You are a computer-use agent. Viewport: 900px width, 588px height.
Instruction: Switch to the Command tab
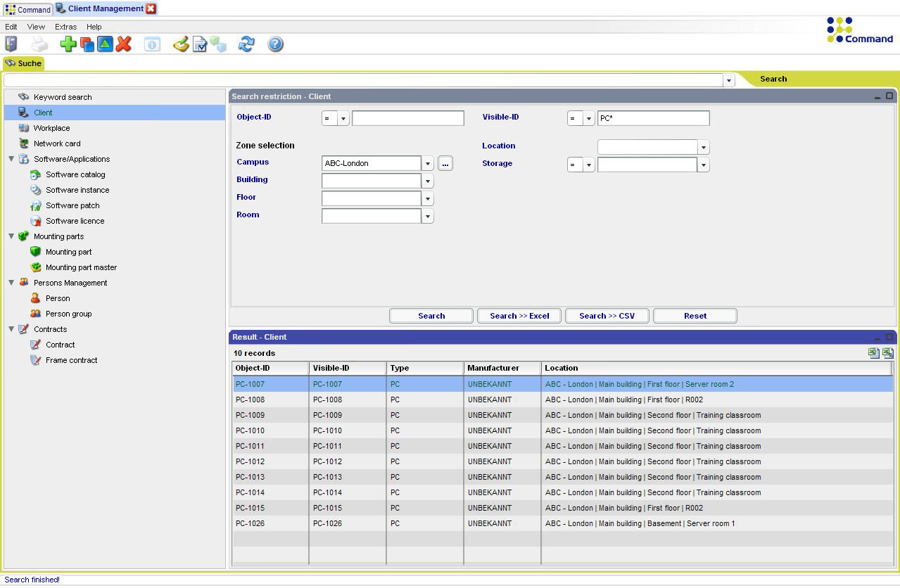point(27,9)
